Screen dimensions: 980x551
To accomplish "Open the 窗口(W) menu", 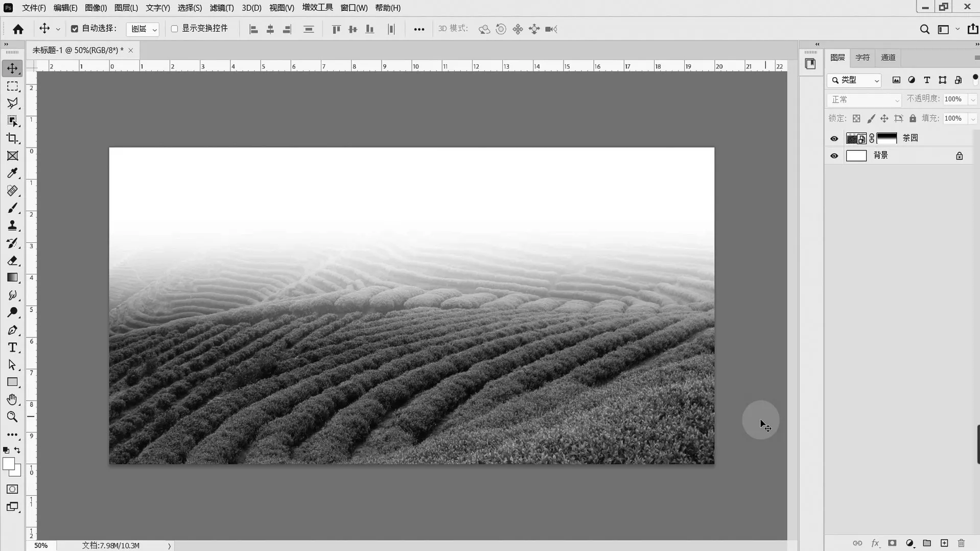I will [x=354, y=8].
